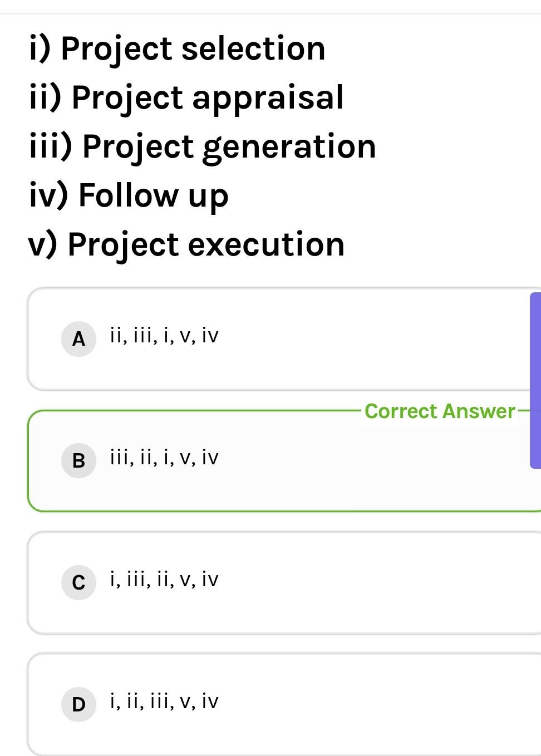This screenshot has width=541, height=756.
Task: Click the "i) Project selection" statement
Action: tap(177, 48)
